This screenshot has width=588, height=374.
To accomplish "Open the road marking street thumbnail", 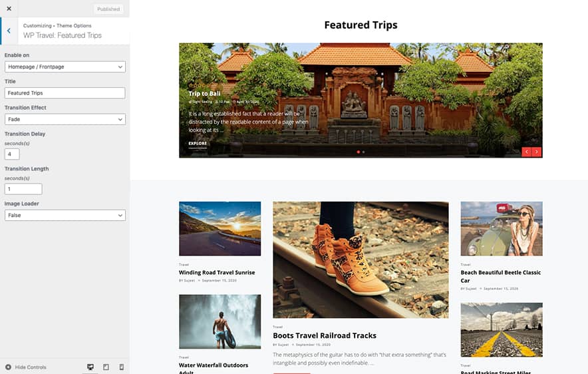I will 502,329.
